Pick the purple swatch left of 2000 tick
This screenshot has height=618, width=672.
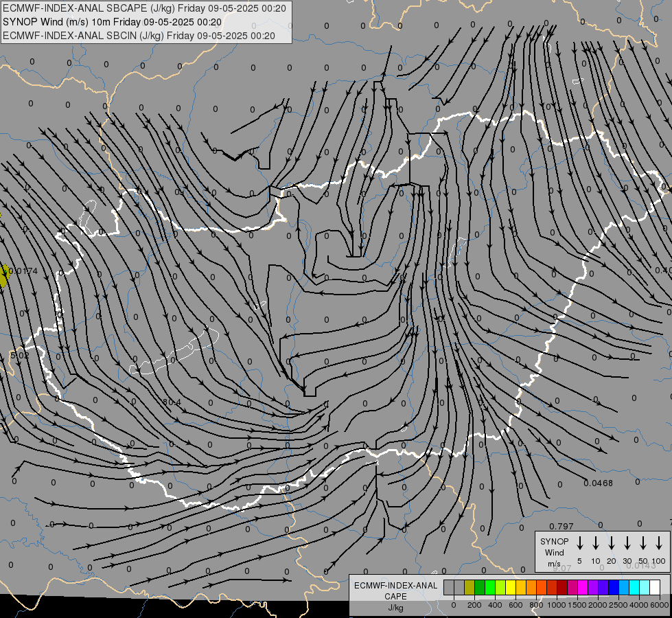click(x=594, y=587)
